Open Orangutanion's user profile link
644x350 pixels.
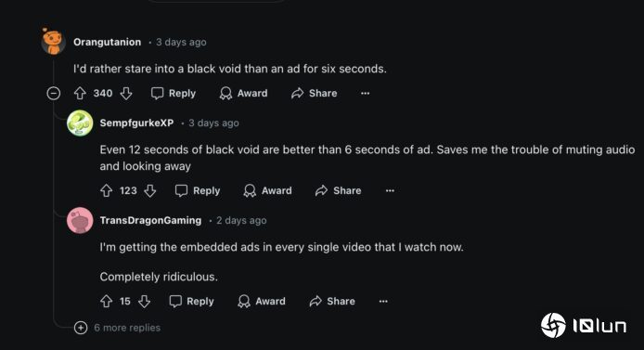pos(108,42)
